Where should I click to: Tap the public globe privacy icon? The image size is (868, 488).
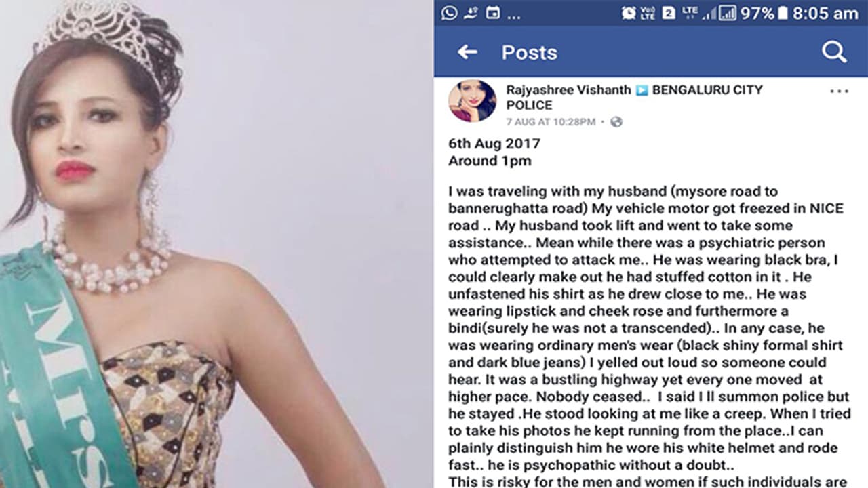[616, 122]
